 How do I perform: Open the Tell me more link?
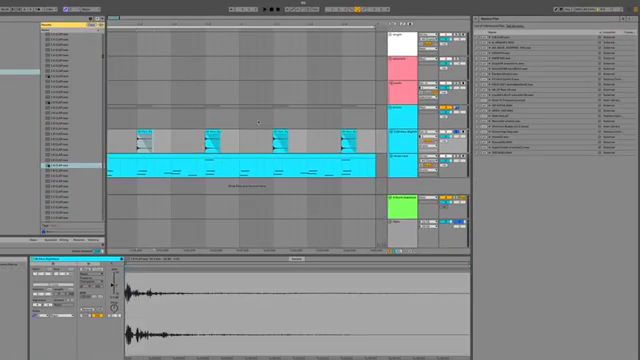click(x=515, y=26)
